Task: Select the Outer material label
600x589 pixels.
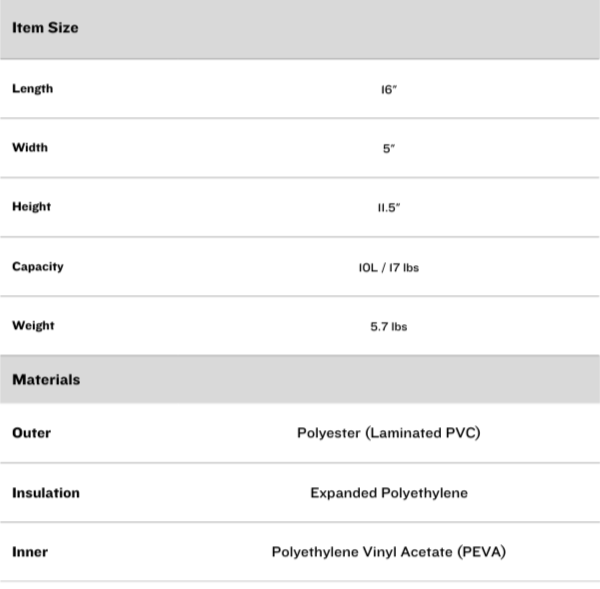Action: pos(31,433)
